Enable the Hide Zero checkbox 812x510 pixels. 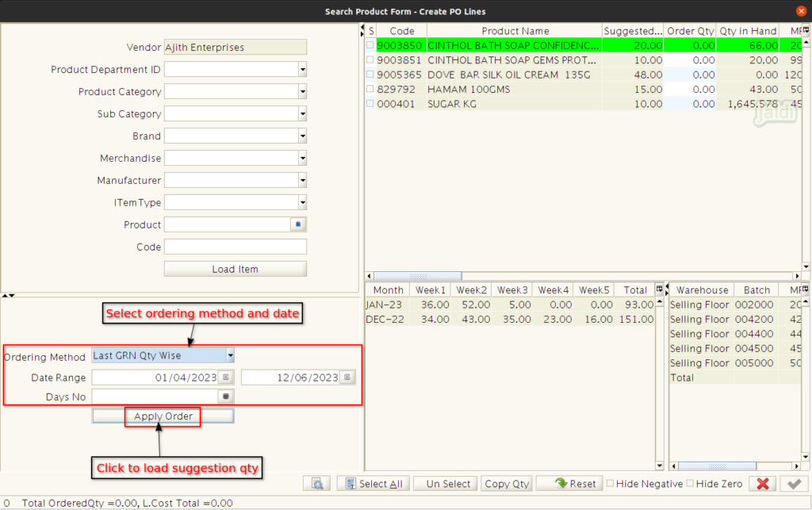690,483
